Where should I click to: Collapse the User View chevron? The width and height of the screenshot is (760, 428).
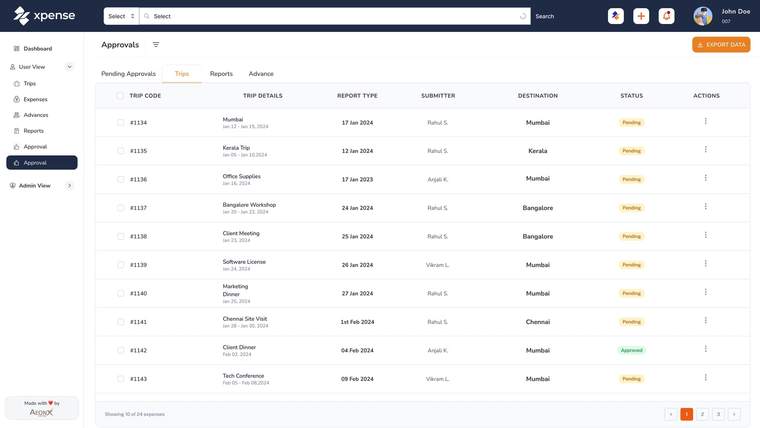(x=69, y=67)
